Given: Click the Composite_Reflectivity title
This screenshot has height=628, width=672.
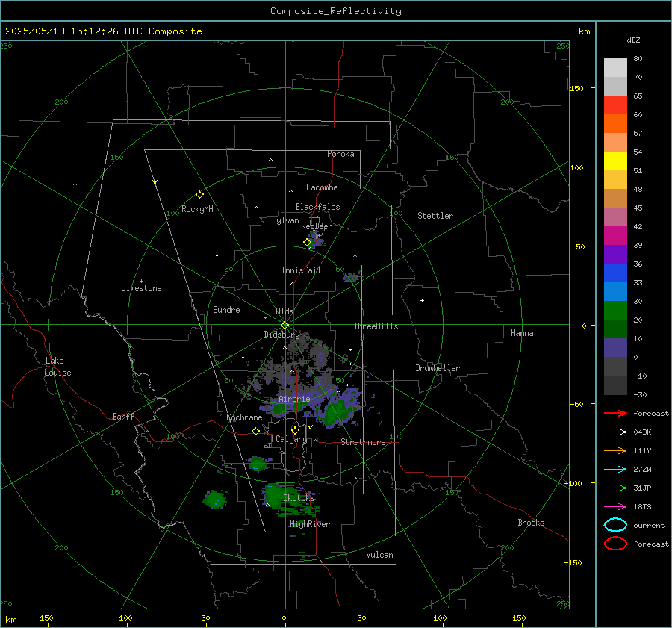Looking at the screenshot, I should tap(335, 11).
